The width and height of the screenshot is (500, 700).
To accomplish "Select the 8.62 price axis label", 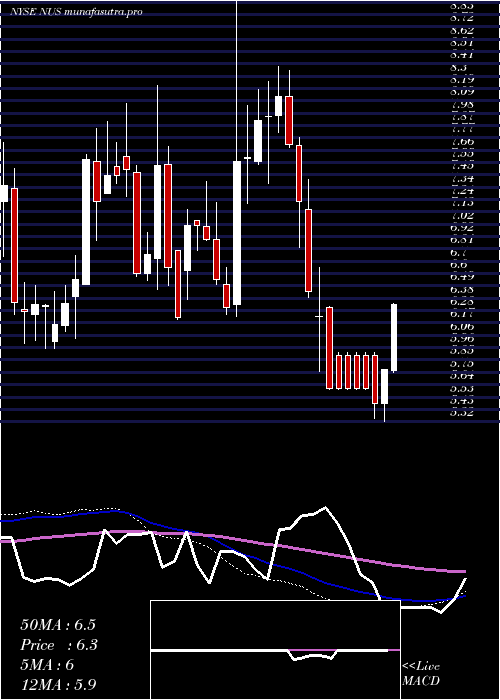I will point(462,31).
